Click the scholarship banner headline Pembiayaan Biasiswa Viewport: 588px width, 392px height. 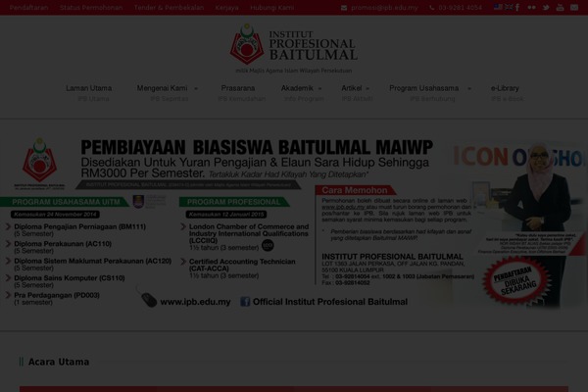257,147
